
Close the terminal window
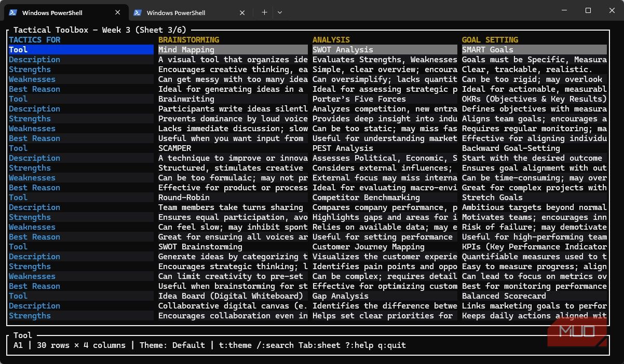coord(612,10)
